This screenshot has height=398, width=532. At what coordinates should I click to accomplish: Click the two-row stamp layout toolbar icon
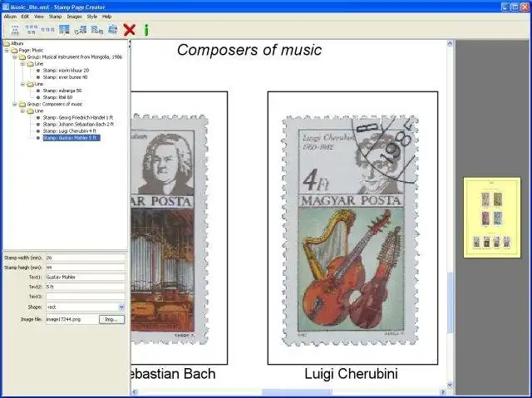(32, 30)
